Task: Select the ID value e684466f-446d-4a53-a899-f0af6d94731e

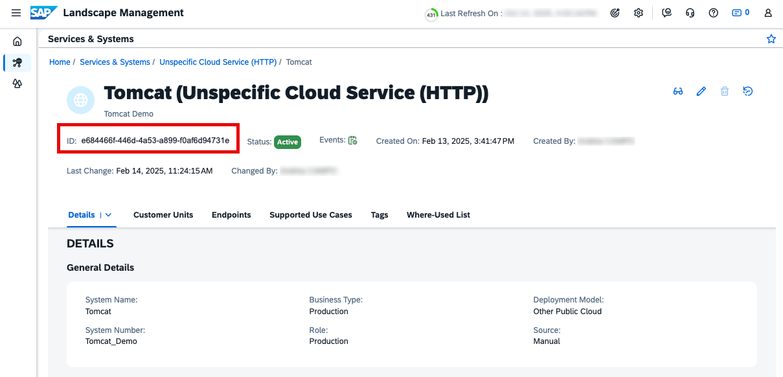Action: [155, 141]
